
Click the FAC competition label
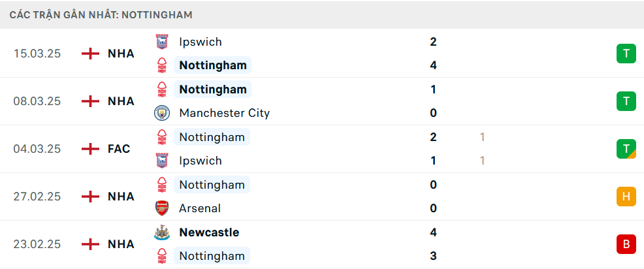tap(119, 149)
